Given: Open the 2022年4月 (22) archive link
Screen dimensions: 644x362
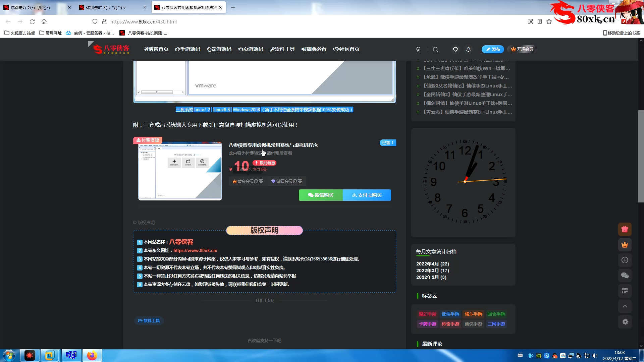Looking at the screenshot, I should (x=432, y=264).
